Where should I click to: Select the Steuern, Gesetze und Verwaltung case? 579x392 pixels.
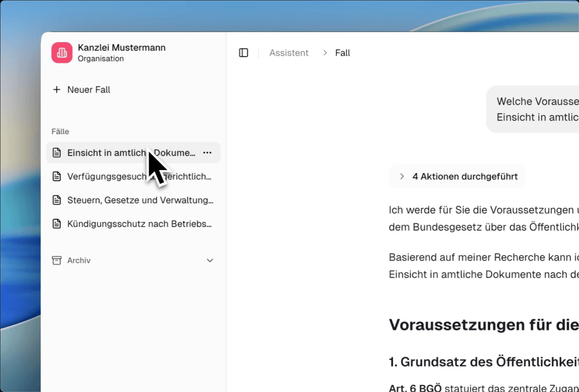point(139,200)
